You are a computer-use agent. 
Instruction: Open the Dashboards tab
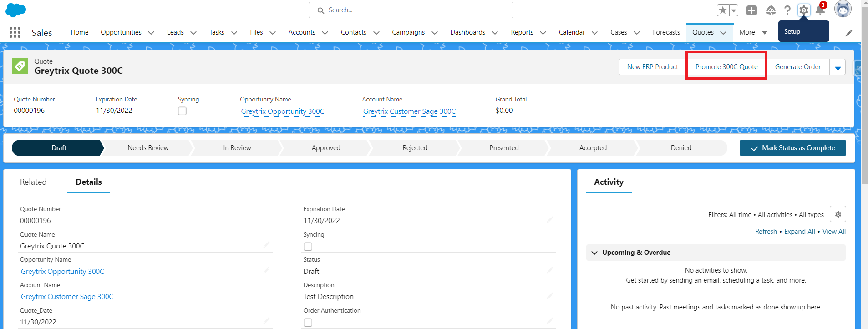468,32
